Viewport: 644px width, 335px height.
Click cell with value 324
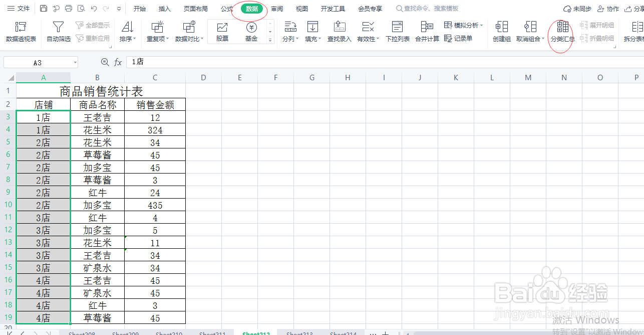tap(155, 130)
